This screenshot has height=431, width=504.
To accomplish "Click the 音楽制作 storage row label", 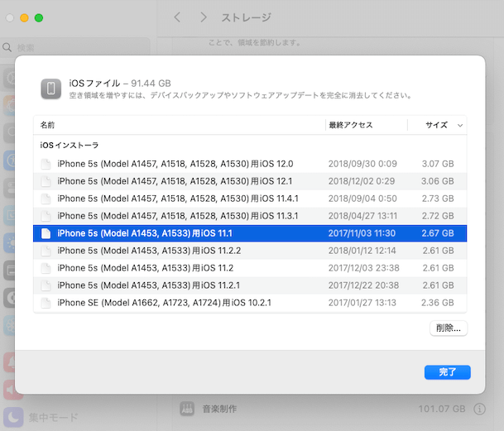I will [x=219, y=409].
